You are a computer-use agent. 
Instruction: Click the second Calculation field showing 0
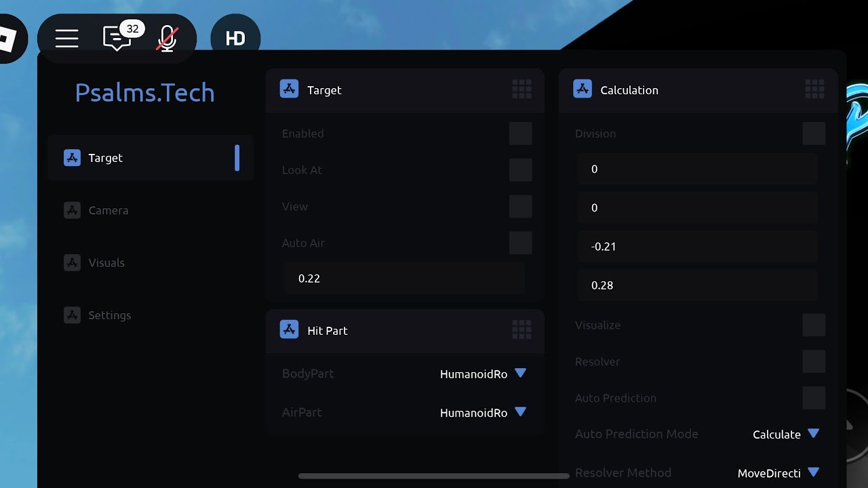pos(697,207)
